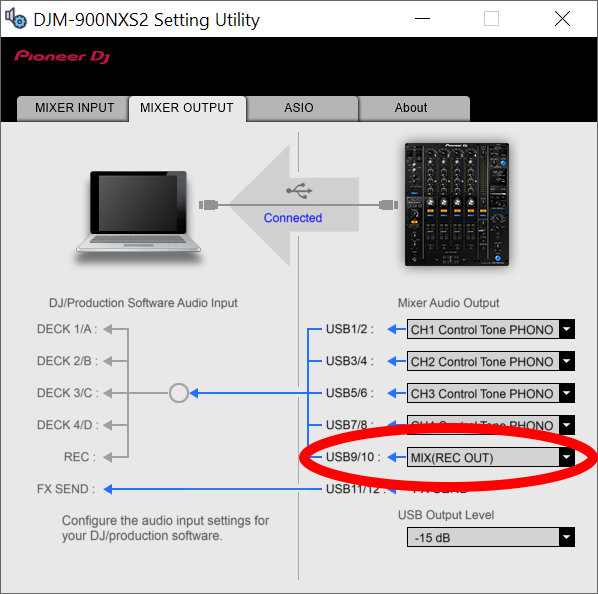Open the About tab

[x=411, y=108]
